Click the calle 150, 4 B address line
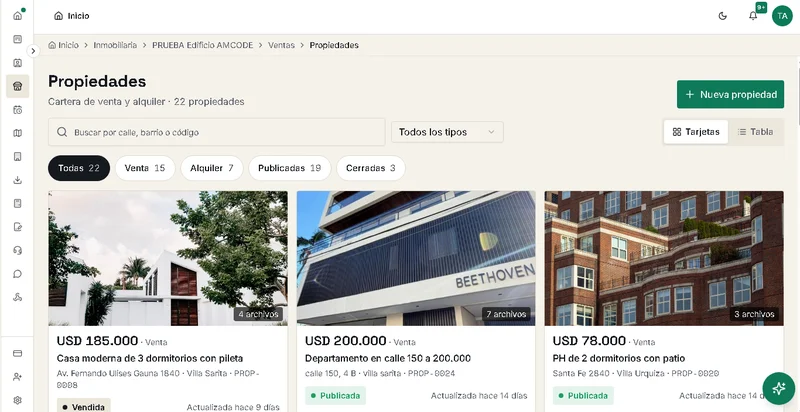Screen dimensions: 800x412 click(x=380, y=373)
